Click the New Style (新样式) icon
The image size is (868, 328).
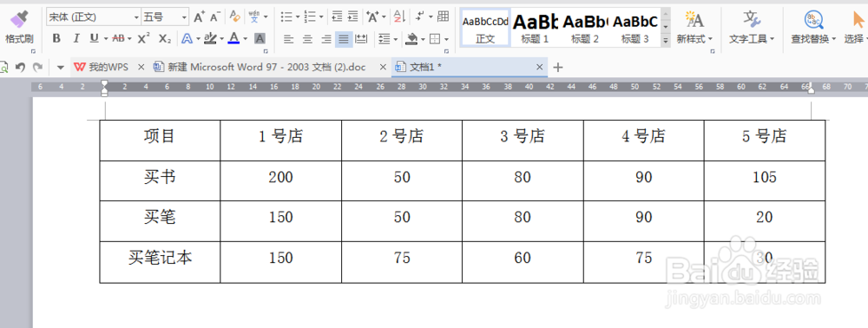[x=694, y=27]
